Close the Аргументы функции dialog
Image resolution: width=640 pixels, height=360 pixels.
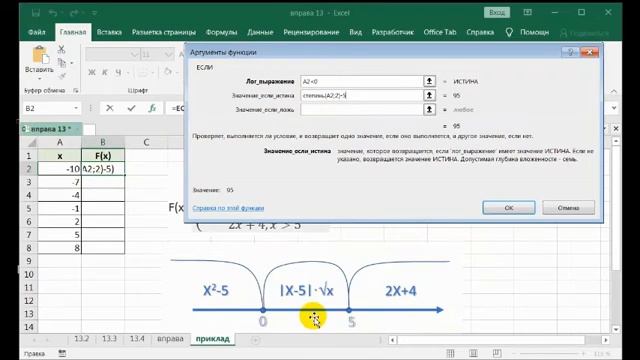589,52
